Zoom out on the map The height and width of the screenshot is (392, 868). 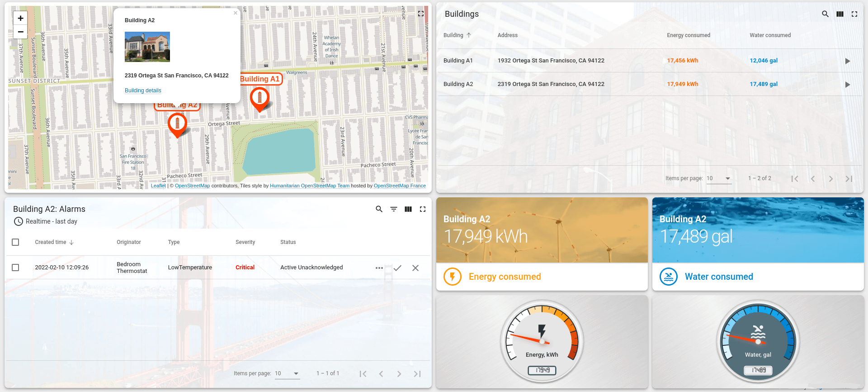click(20, 32)
